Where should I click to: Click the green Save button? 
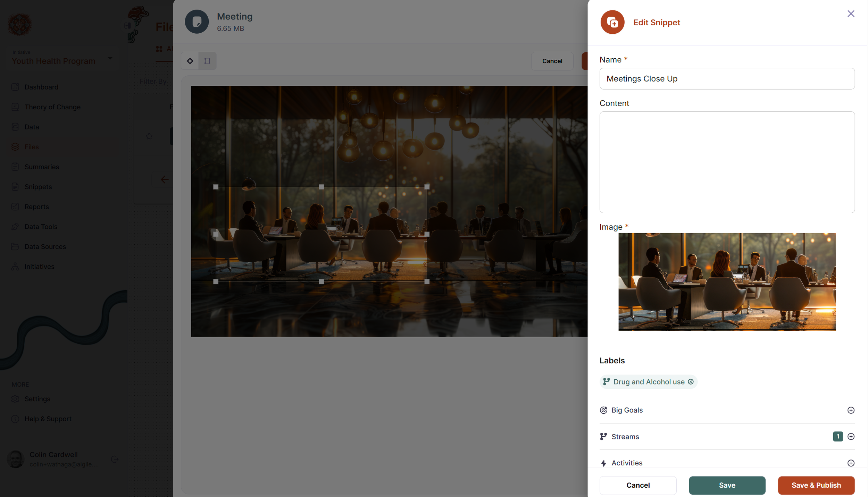(x=727, y=485)
